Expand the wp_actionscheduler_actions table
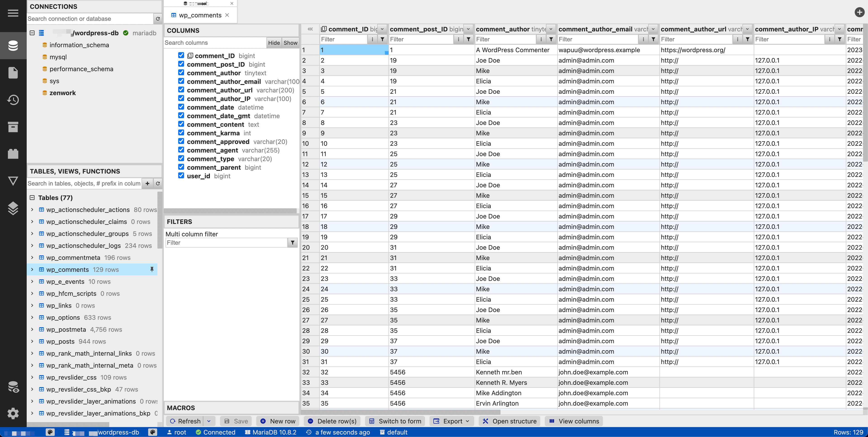This screenshot has height=437, width=868. (x=32, y=209)
